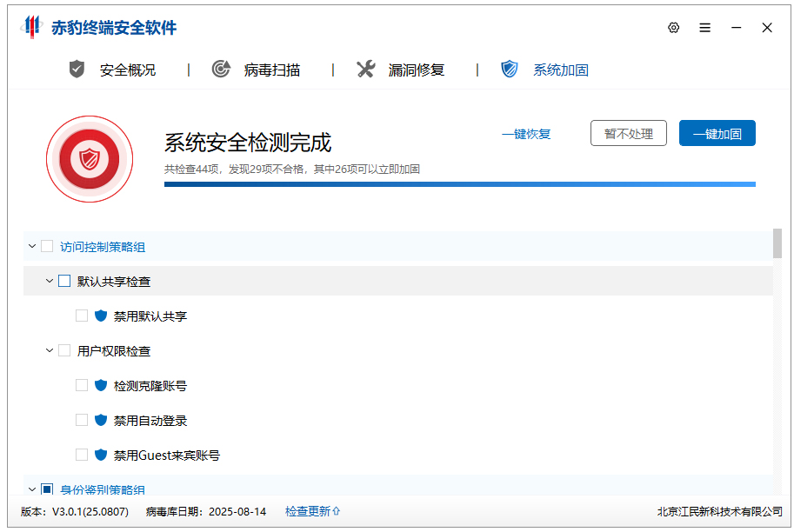Click the arrow icon next to 检查更新
This screenshot has height=532, width=794.
[337, 511]
